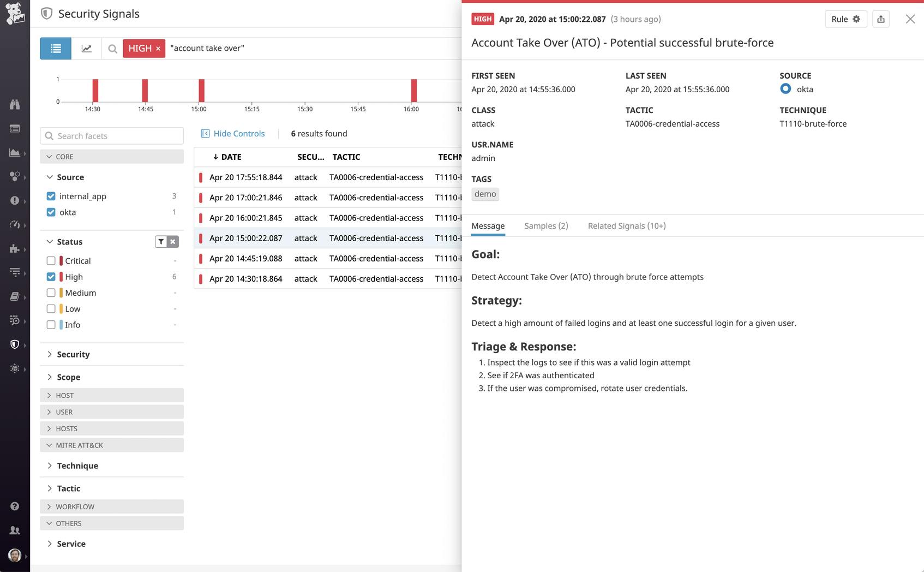Open the Related Signals tab
The height and width of the screenshot is (572, 924).
pos(626,225)
